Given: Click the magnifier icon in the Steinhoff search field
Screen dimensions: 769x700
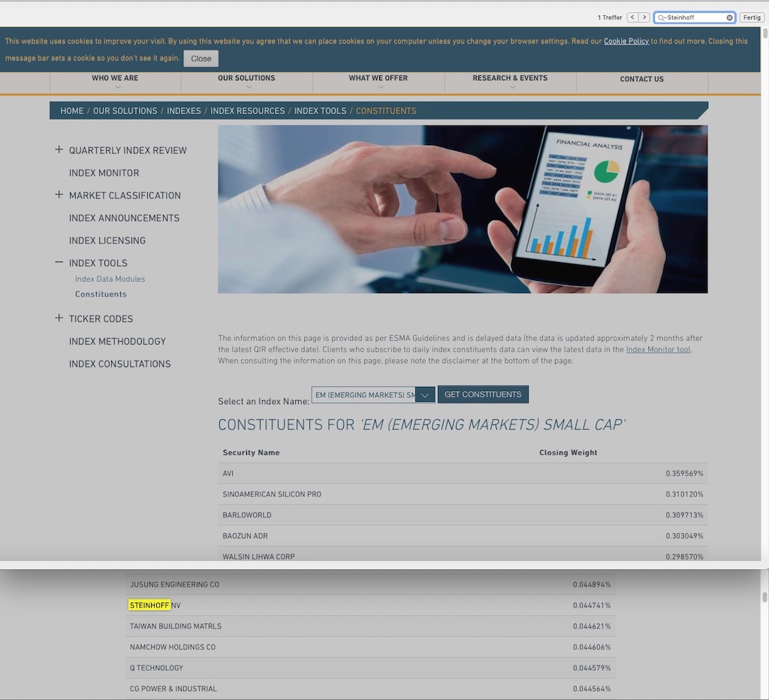Looking at the screenshot, I should click(x=660, y=17).
